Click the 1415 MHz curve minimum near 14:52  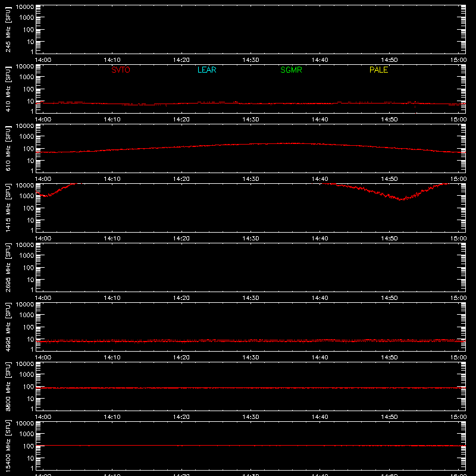(401, 199)
